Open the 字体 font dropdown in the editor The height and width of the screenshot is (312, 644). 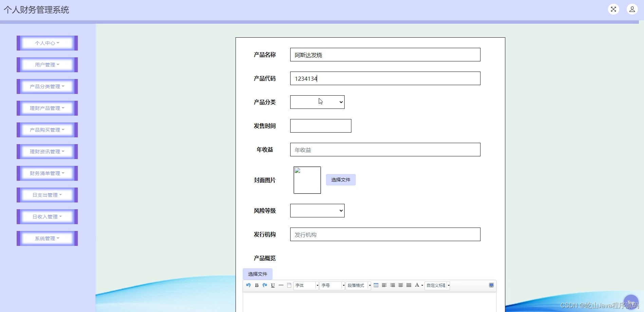305,286
